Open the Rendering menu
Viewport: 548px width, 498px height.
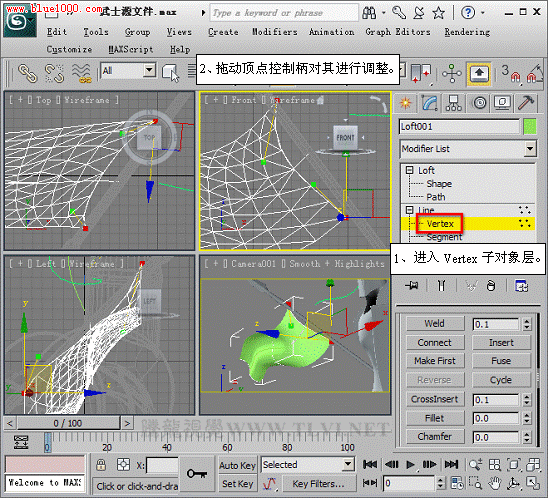coord(467,32)
